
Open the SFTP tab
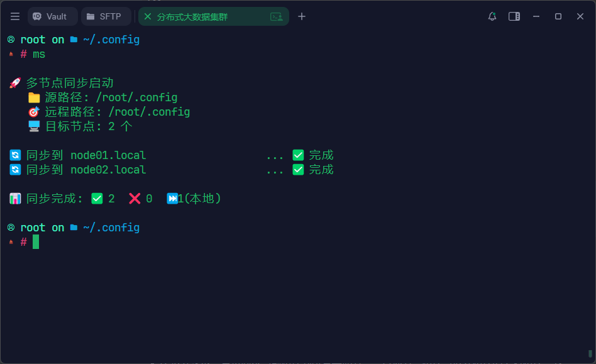tap(104, 16)
